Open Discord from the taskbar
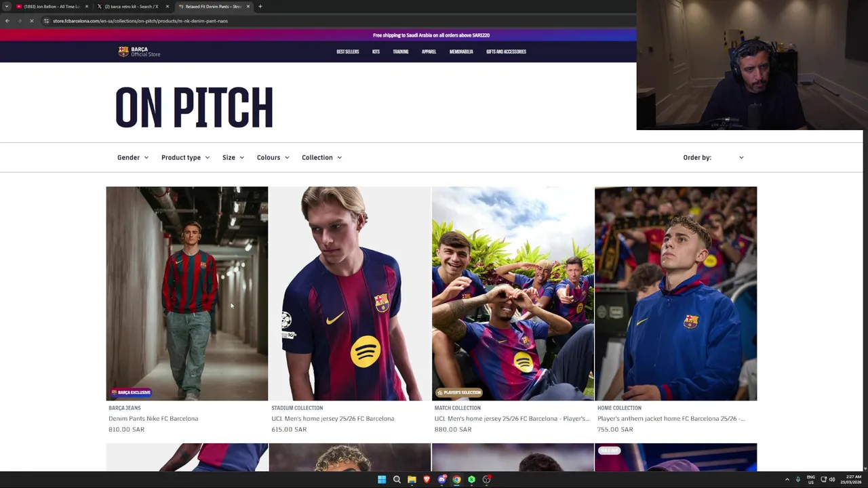Screen dimensions: 868x488 (441, 480)
